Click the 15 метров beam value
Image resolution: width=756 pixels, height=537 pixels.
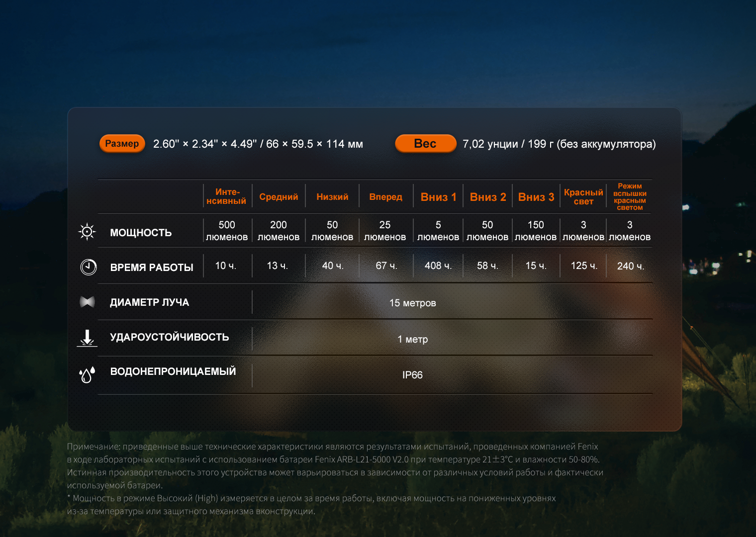coord(413,303)
